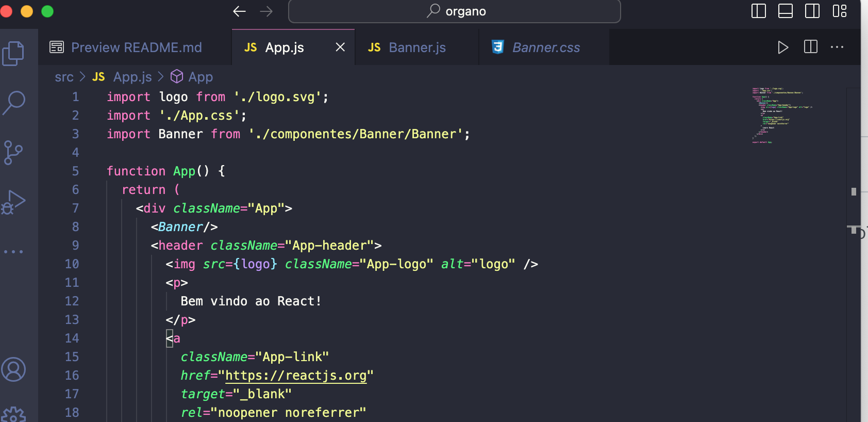Close the App.js tab
The width and height of the screenshot is (868, 422).
pos(340,47)
